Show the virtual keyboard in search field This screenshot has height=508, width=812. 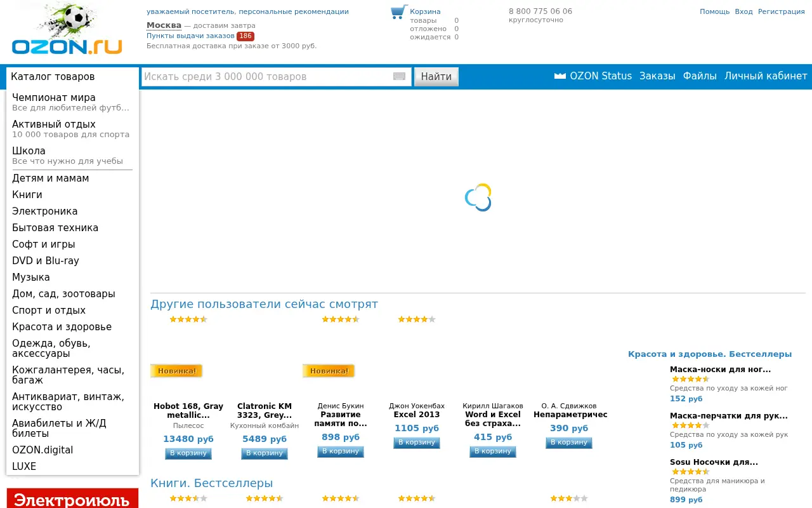point(399,76)
